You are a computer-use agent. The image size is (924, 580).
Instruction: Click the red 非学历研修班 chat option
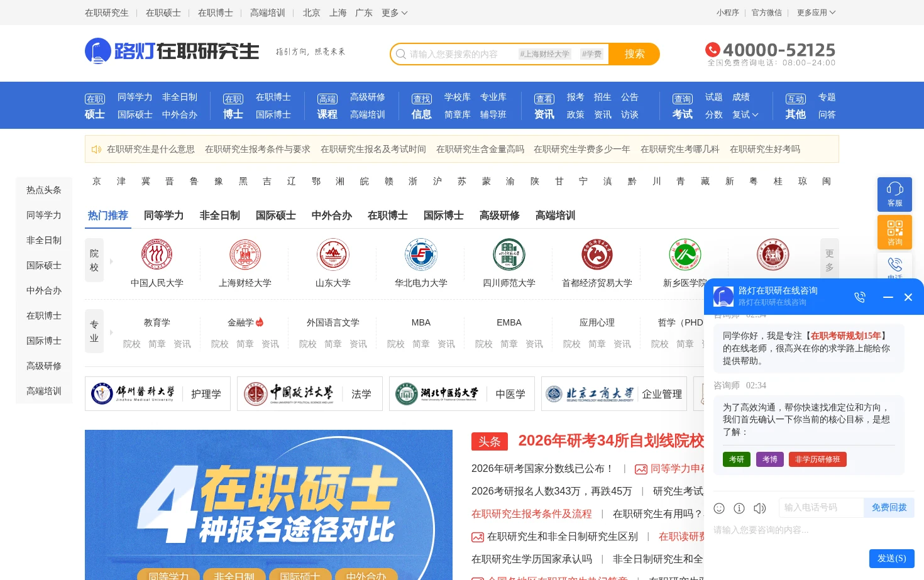tap(818, 459)
